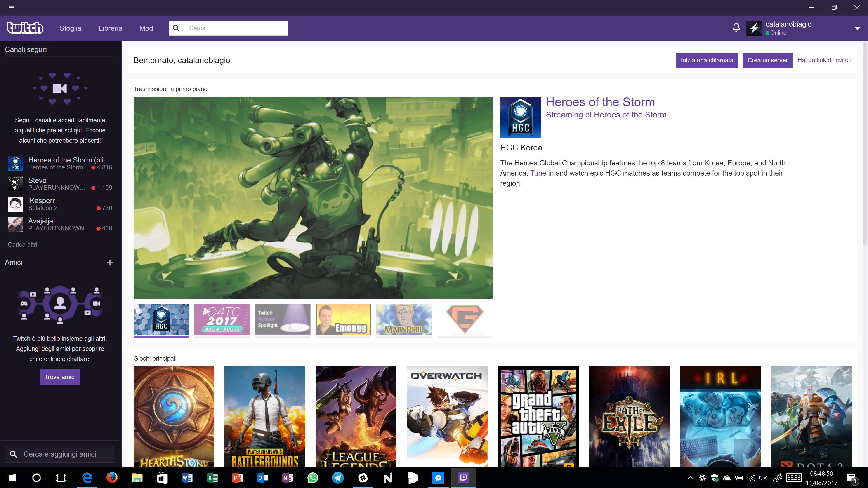Image resolution: width=868 pixels, height=488 pixels.
Task: Open the Heroes of the Storm title link
Action: tap(600, 102)
